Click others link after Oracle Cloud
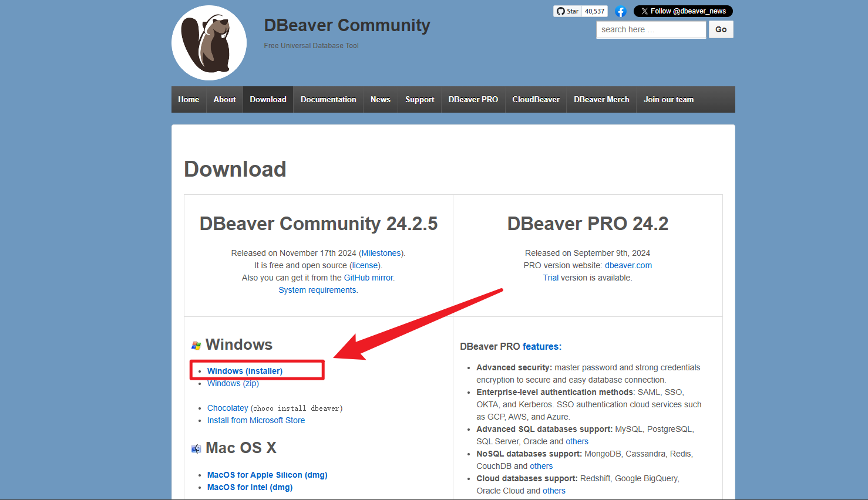The height and width of the screenshot is (500, 868). pos(554,491)
